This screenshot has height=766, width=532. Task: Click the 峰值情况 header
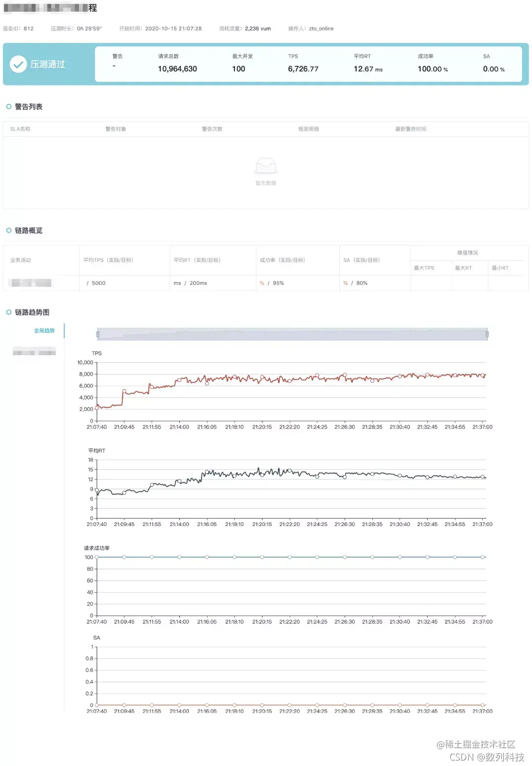click(467, 253)
